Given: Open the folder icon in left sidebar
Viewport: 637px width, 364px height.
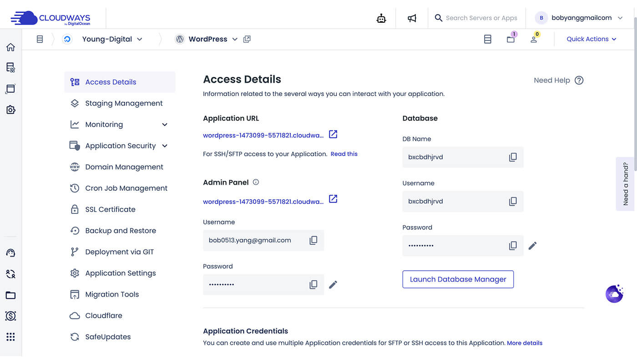Looking at the screenshot, I should 10,295.
